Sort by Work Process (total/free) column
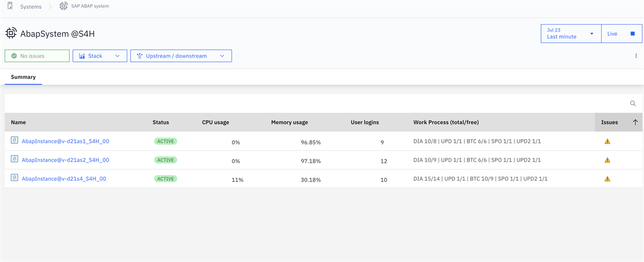The image size is (644, 262). [445, 122]
